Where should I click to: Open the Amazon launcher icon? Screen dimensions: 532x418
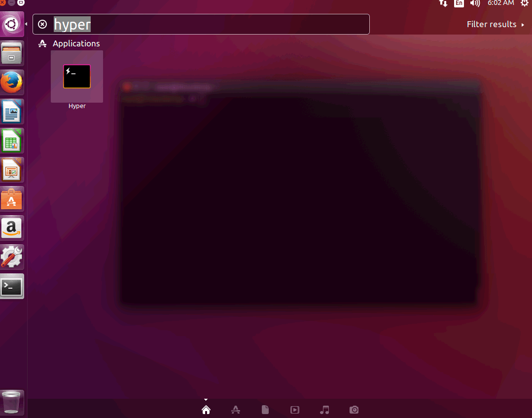click(x=12, y=228)
